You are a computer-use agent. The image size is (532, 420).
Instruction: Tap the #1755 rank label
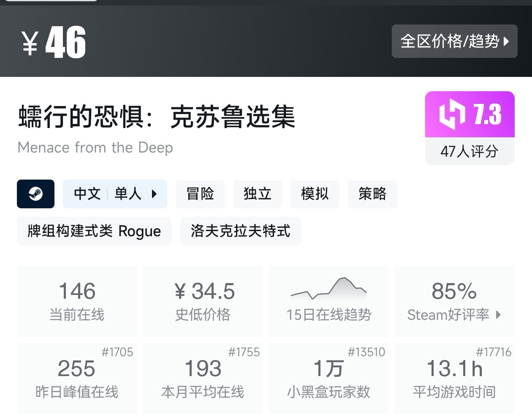click(244, 352)
